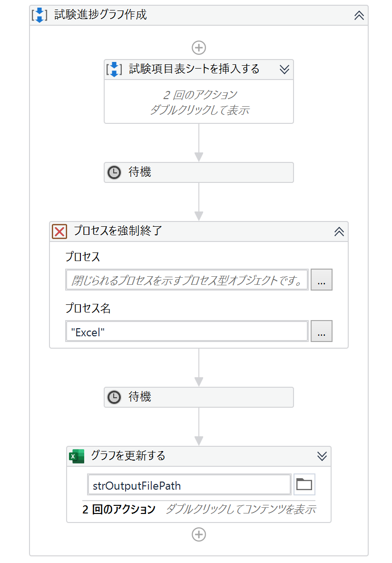Image resolution: width=392 pixels, height=563 pixels.
Task: Click the Excel icon on グラフを更新する
Action: [77, 456]
